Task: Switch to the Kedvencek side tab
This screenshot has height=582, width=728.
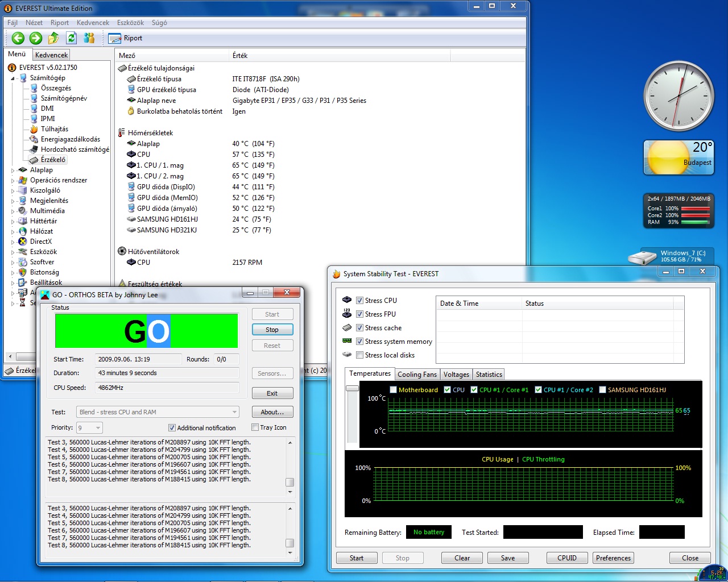Action: 51,55
